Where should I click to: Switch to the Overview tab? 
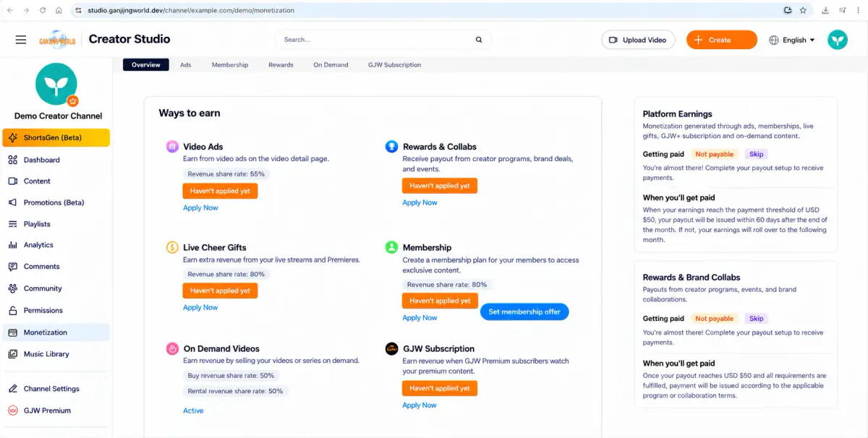pos(146,65)
